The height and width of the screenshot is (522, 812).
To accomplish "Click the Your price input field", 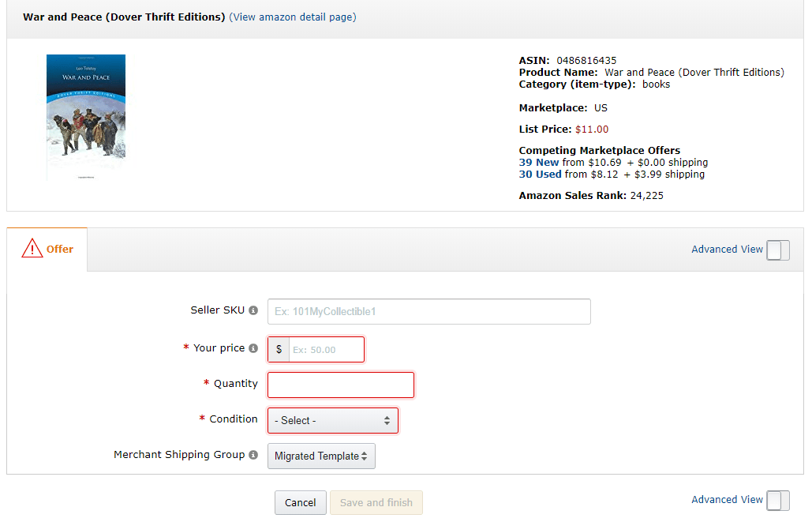I will click(x=327, y=349).
